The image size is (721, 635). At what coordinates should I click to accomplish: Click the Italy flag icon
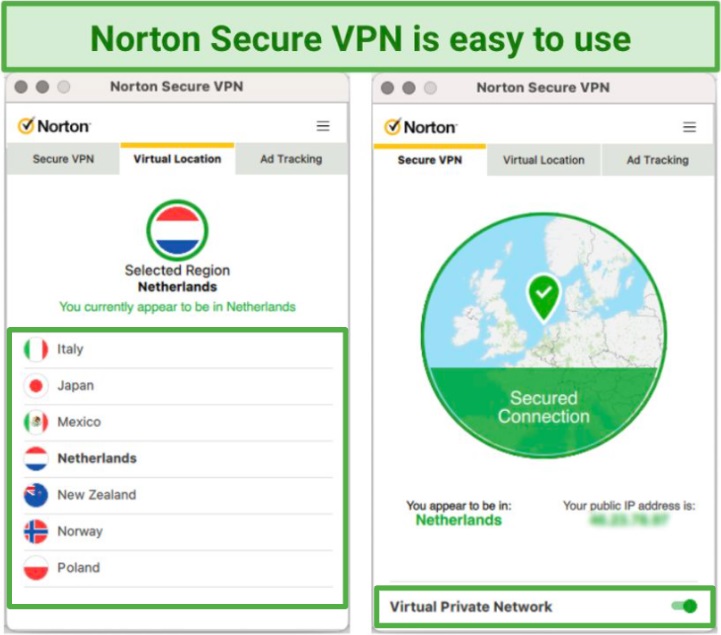(35, 349)
